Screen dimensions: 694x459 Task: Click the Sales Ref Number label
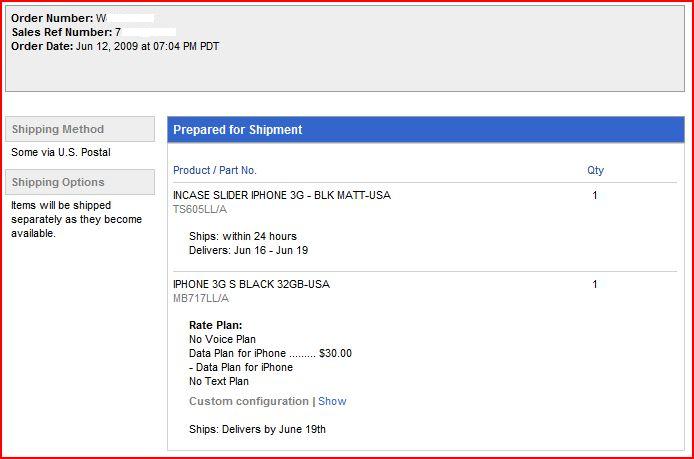tap(62, 32)
